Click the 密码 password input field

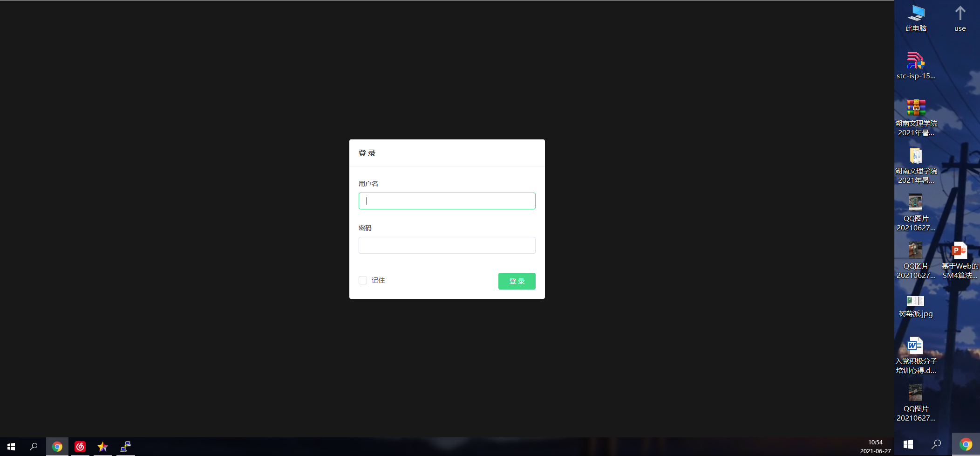point(447,245)
